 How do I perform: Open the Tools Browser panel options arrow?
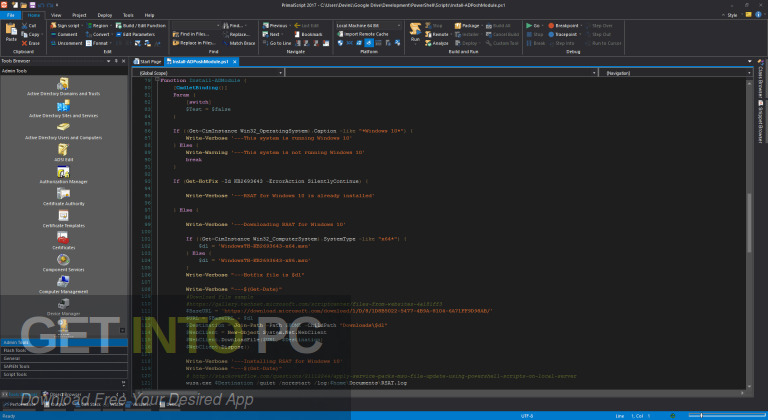108,61
